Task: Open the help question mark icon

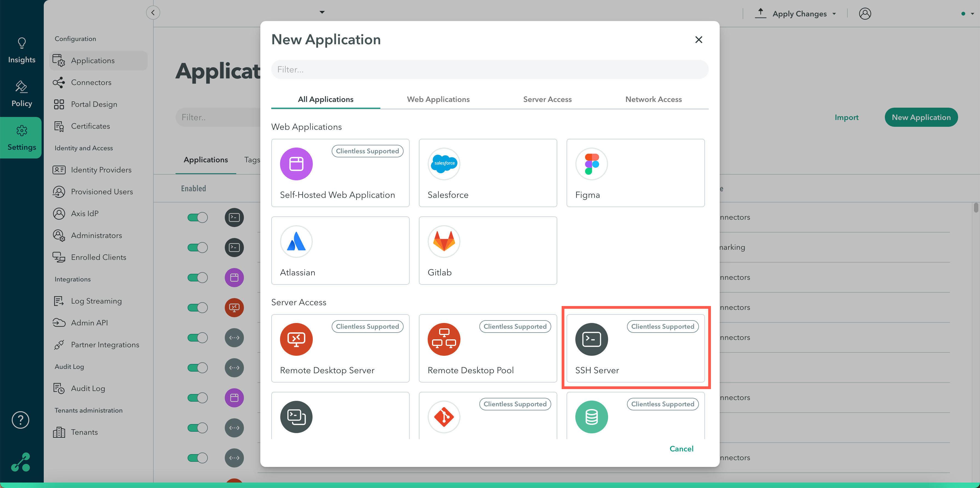Action: tap(21, 420)
